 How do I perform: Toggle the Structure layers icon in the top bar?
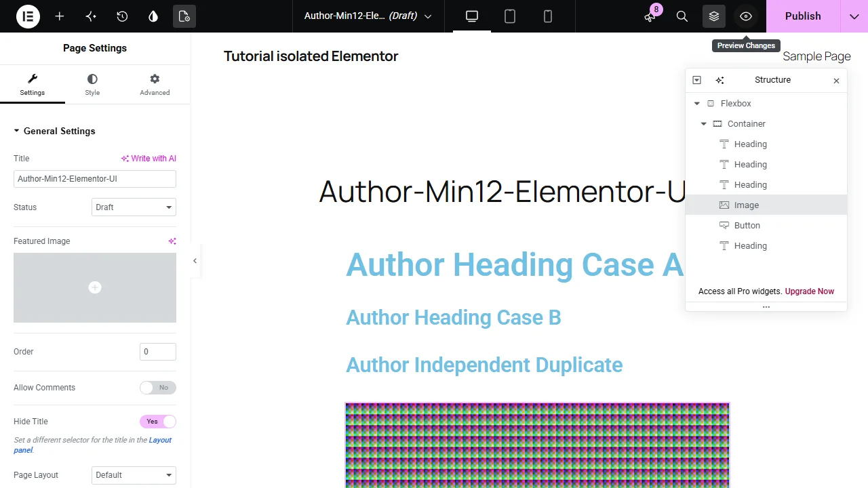(x=714, y=16)
